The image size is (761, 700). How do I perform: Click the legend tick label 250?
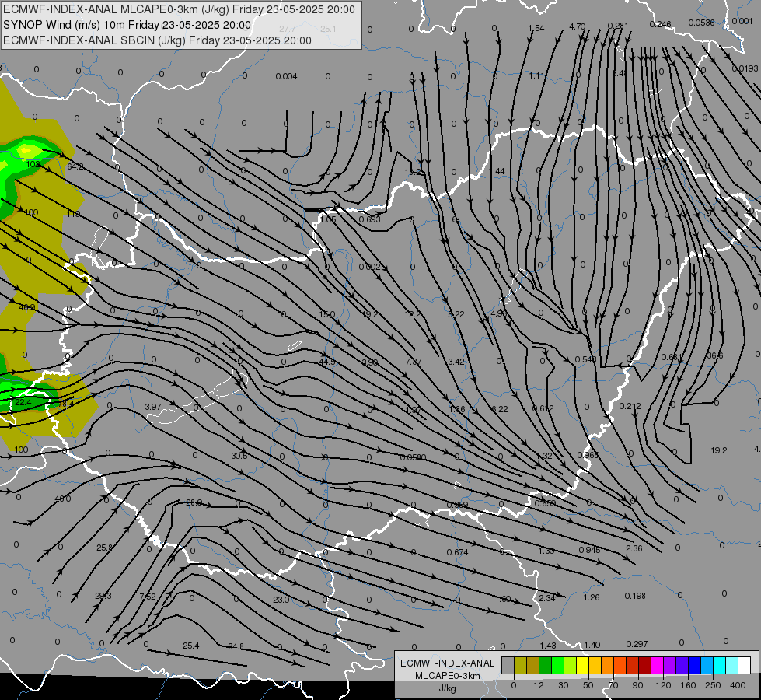(713, 685)
